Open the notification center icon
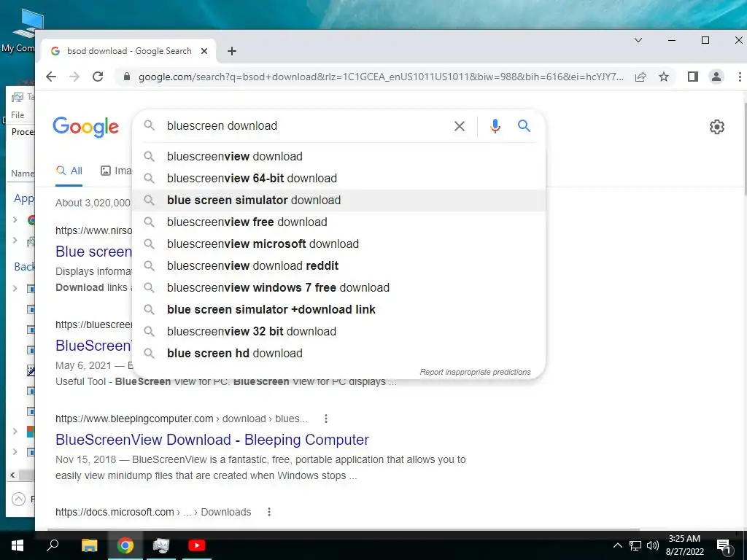This screenshot has height=560, width=747. point(724,545)
